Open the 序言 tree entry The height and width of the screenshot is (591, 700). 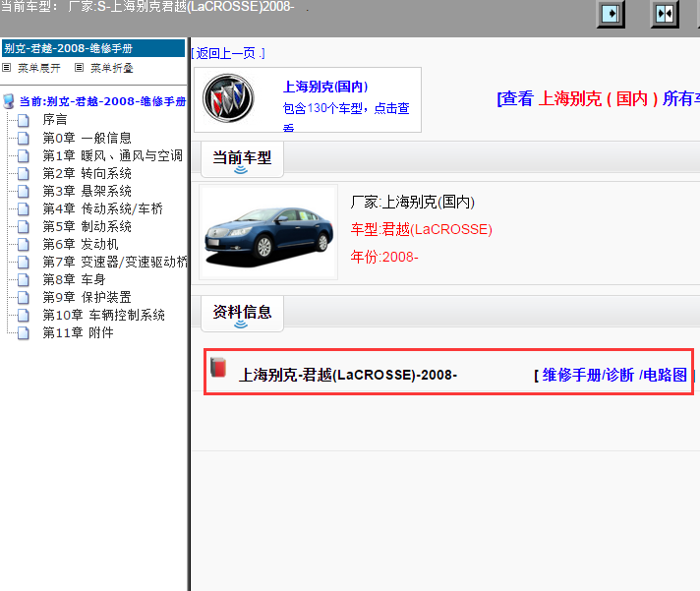(x=55, y=120)
